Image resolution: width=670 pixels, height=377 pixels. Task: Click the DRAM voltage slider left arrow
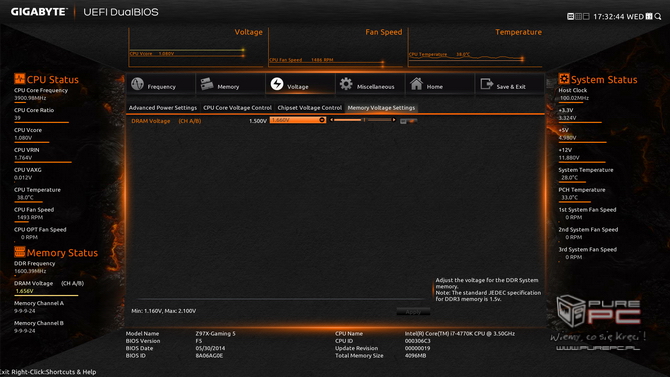click(x=332, y=120)
